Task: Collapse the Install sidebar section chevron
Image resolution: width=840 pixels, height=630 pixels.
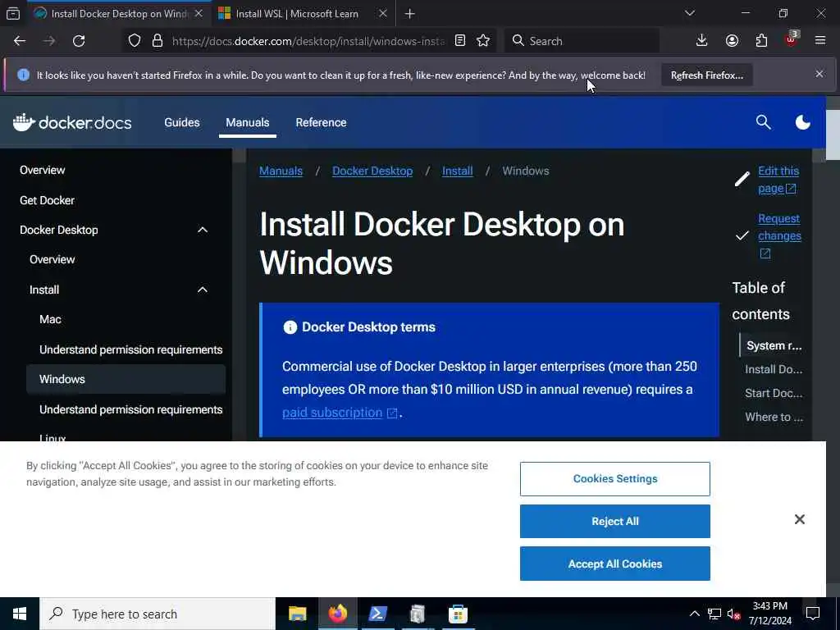Action: 202,290
